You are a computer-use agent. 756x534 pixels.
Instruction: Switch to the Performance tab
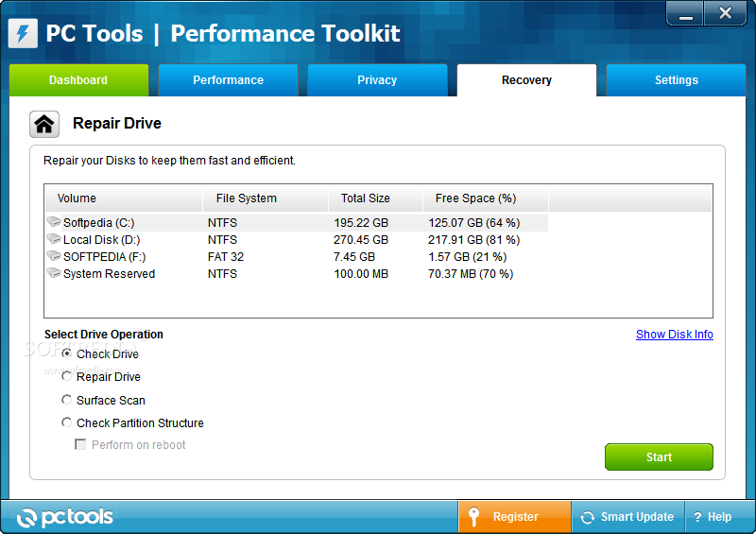coord(228,80)
